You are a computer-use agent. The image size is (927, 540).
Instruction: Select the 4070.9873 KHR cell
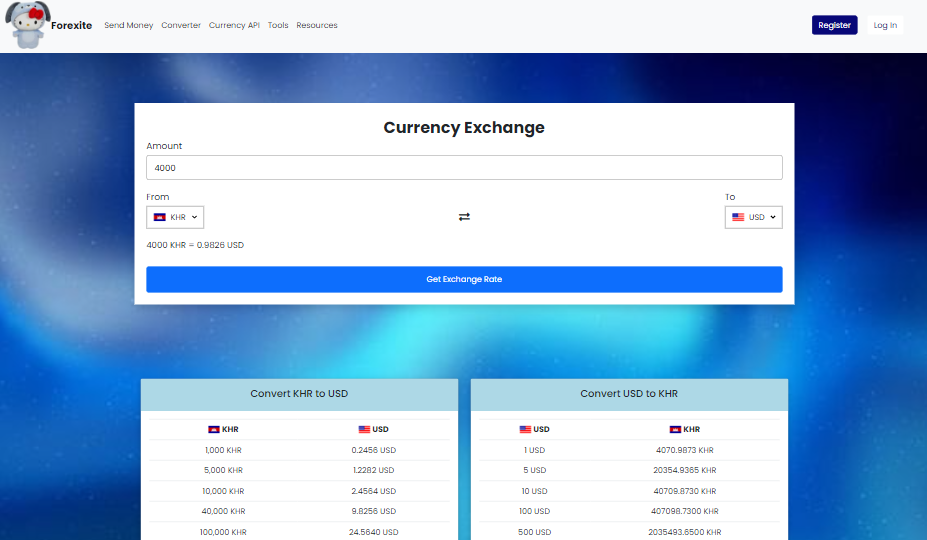(685, 450)
